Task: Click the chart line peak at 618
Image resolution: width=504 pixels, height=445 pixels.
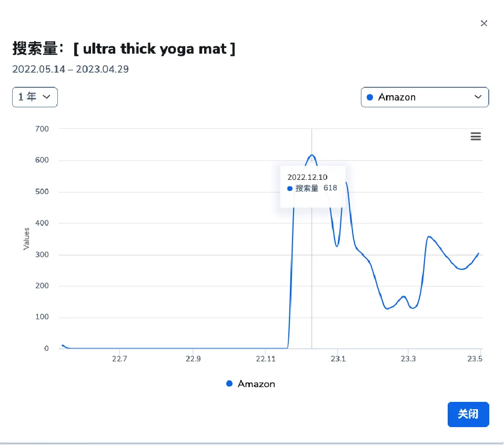Action: coord(312,155)
